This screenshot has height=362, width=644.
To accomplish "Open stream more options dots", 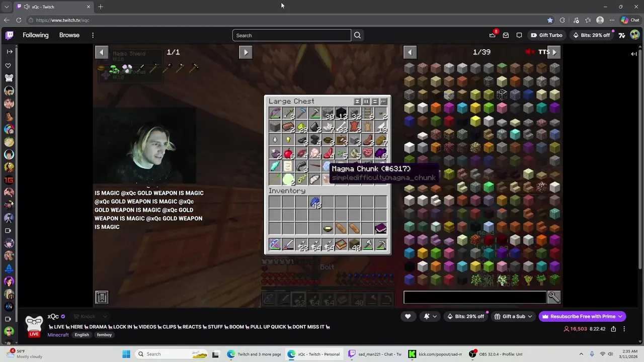I will (624, 329).
